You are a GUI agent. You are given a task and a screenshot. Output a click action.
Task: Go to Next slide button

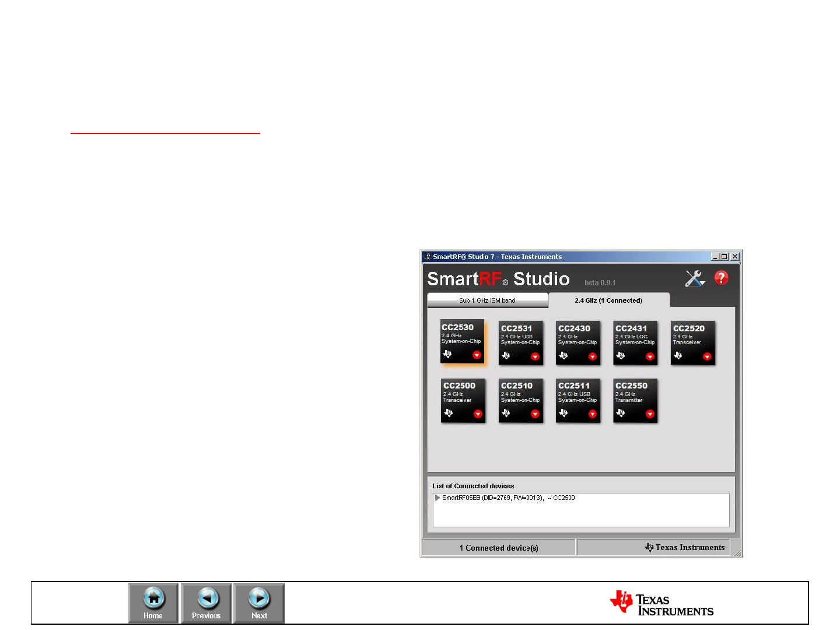click(x=259, y=603)
